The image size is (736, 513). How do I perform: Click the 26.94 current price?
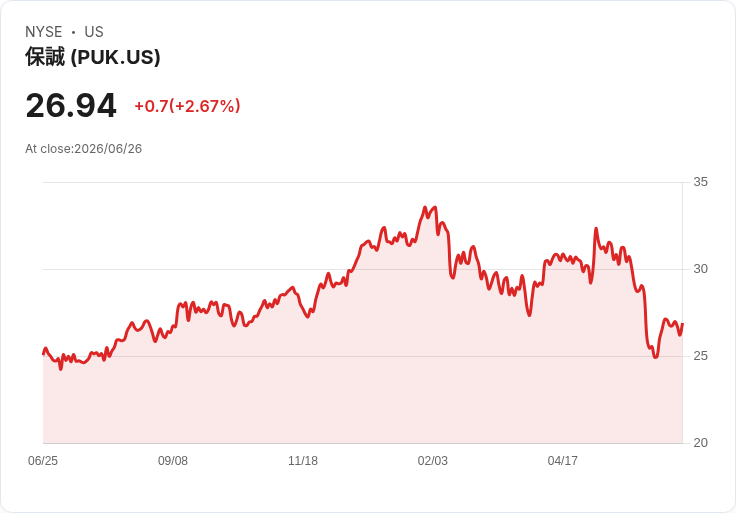pyautogui.click(x=71, y=106)
